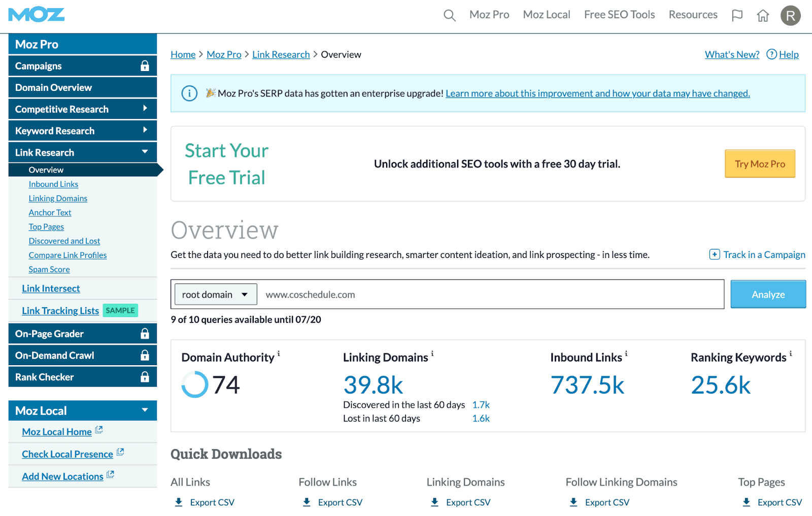Click the home icon in the top bar

pos(763,16)
